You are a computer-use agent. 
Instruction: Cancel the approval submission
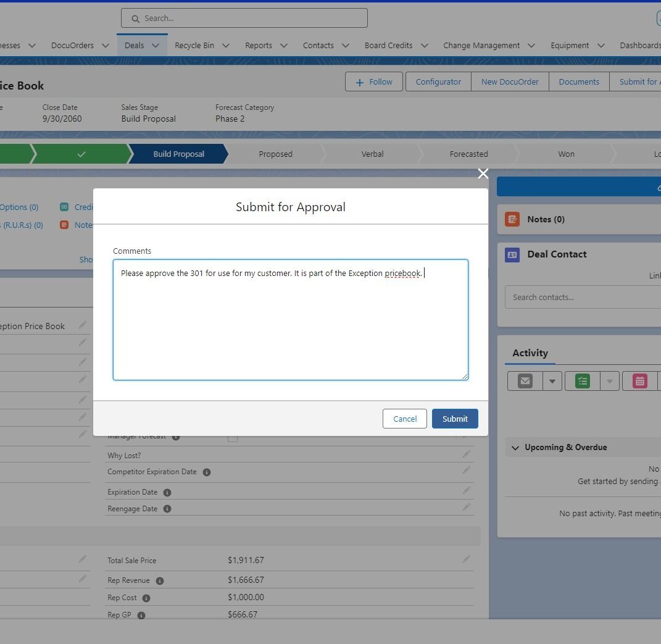coord(405,419)
